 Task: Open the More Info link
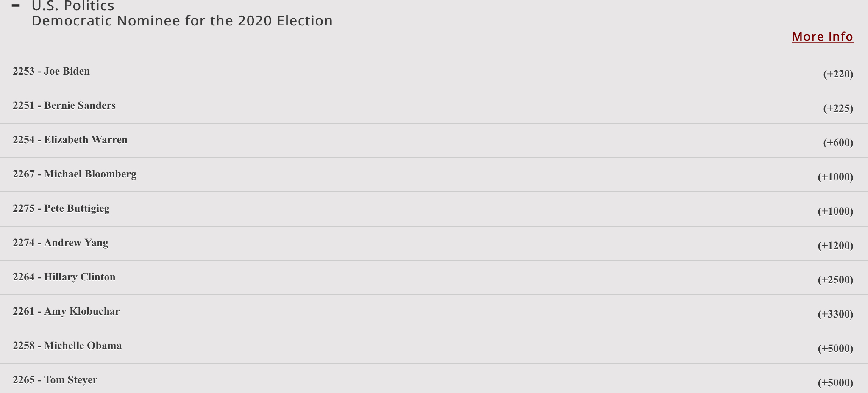tap(822, 37)
